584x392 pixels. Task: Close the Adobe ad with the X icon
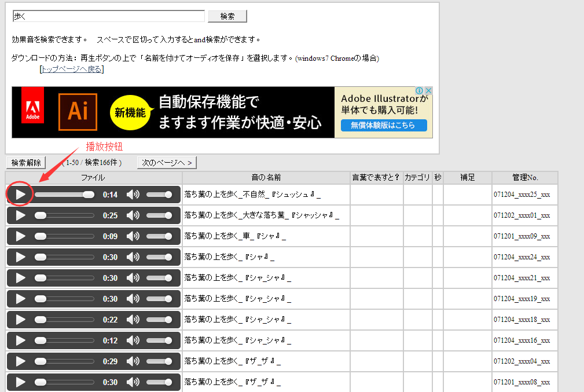pyautogui.click(x=429, y=90)
